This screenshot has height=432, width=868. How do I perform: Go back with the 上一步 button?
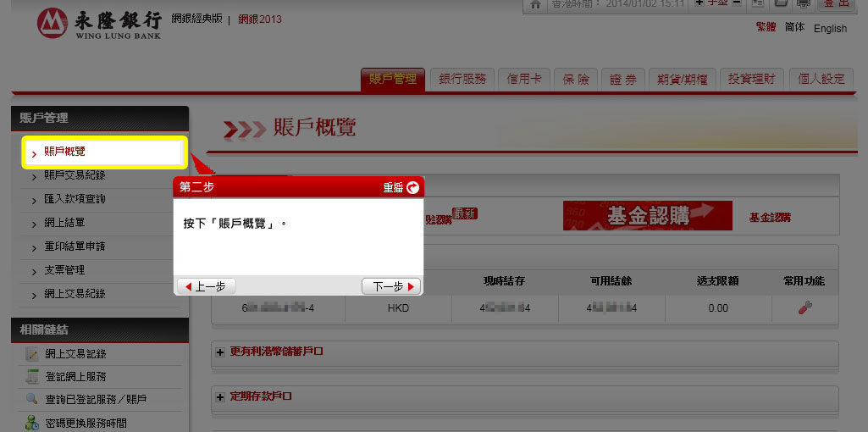[205, 286]
